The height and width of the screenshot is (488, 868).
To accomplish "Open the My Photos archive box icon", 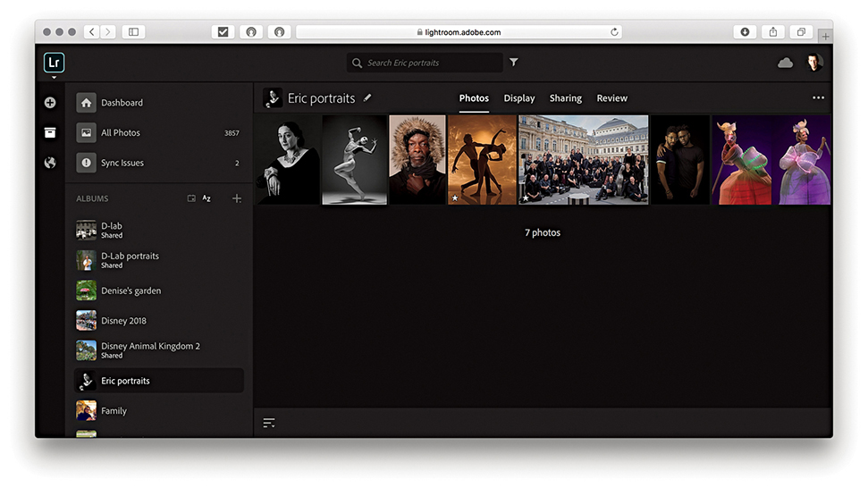I will [50, 132].
